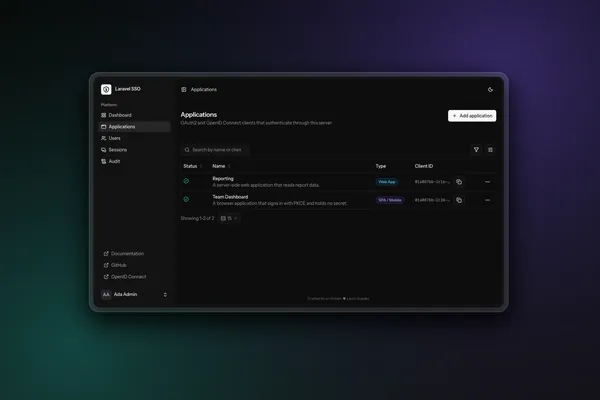The width and height of the screenshot is (600, 400).
Task: Open the table filter funnel icon
Action: coord(476,150)
